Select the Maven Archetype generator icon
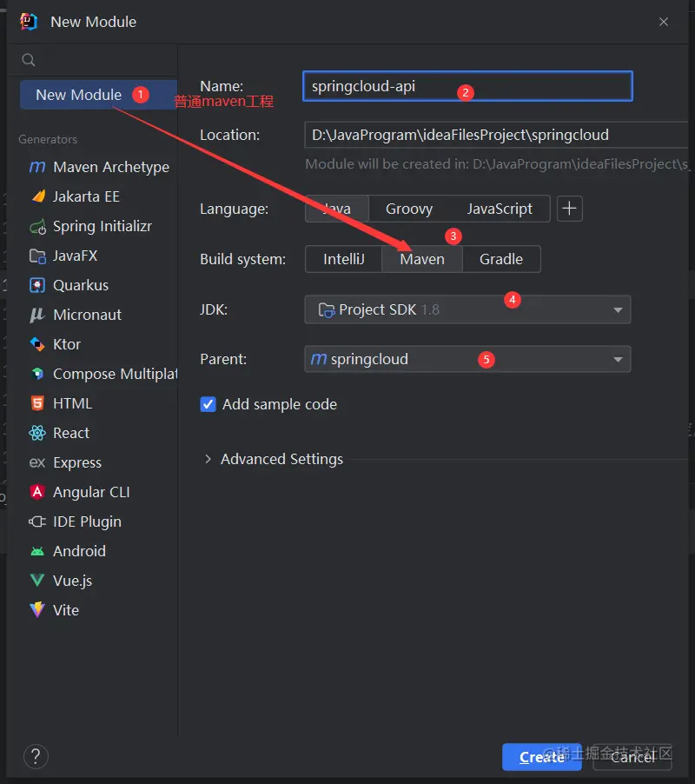The height and width of the screenshot is (784, 695). coord(37,167)
